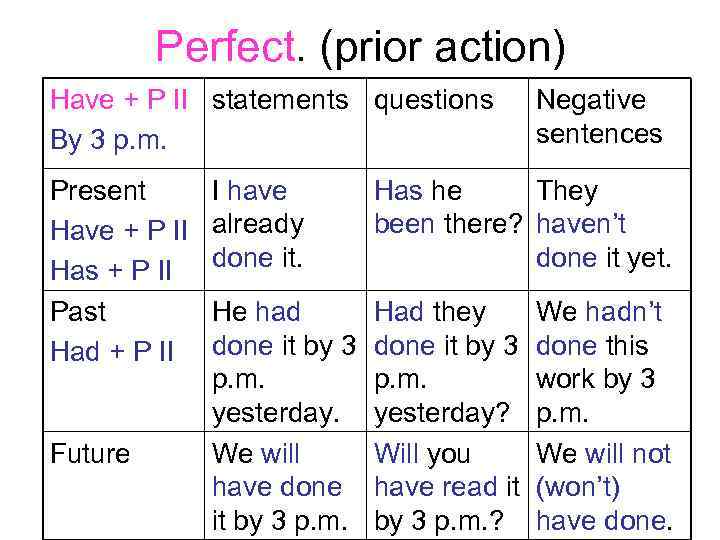Viewport: 720px width, 540px height.
Task: Click the slide title 'Perfect. (prior action)'
Action: 360,45
